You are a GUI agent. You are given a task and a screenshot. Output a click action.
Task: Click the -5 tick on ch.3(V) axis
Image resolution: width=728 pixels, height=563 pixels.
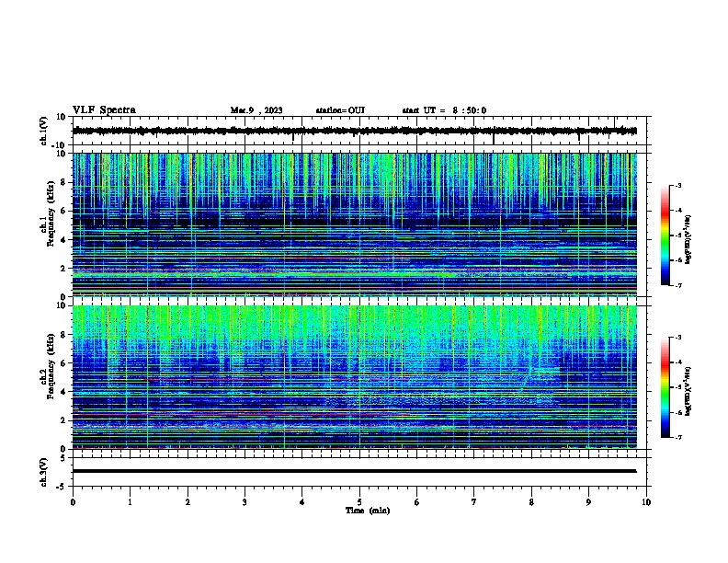(x=62, y=487)
